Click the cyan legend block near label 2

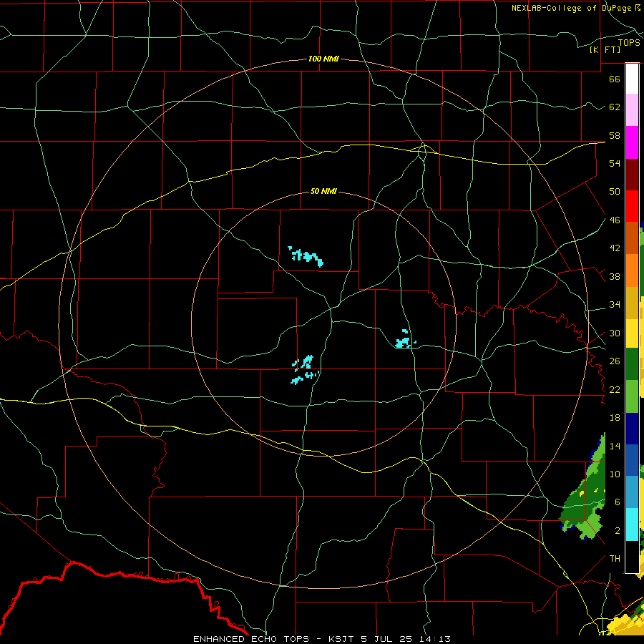pyautogui.click(x=632, y=525)
